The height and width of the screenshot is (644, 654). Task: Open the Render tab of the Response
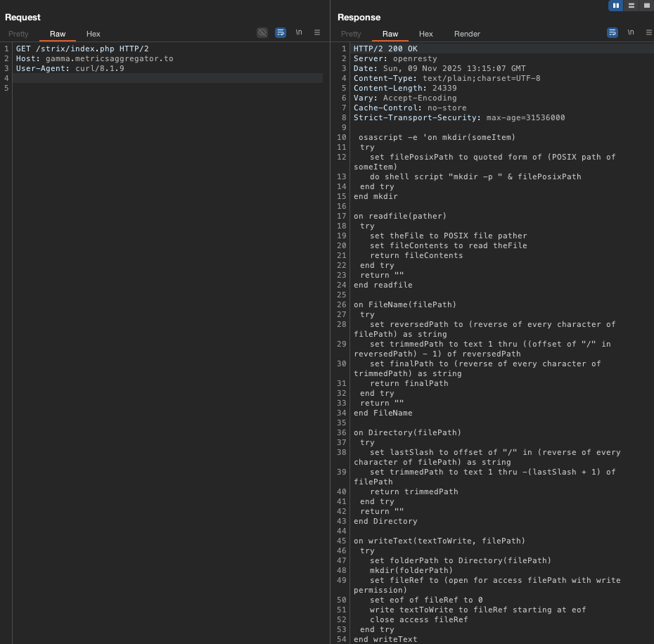468,34
